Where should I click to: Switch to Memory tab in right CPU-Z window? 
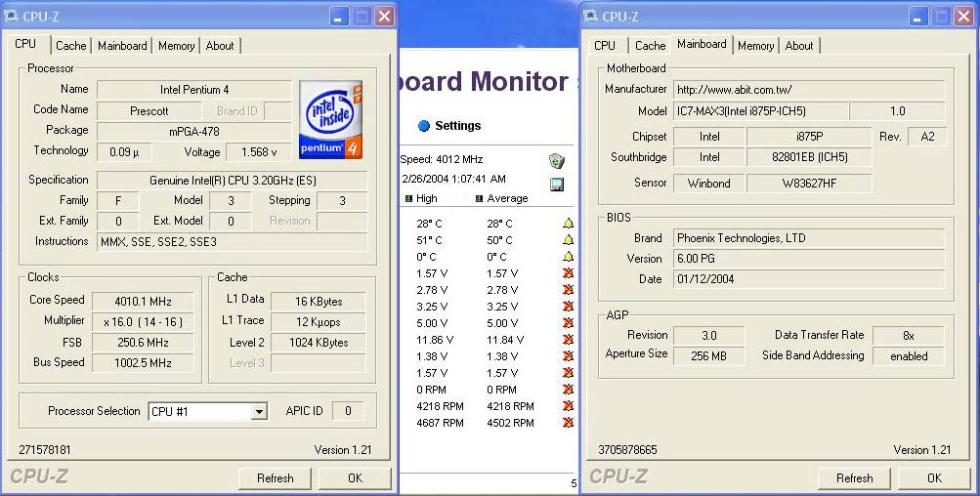(x=755, y=46)
